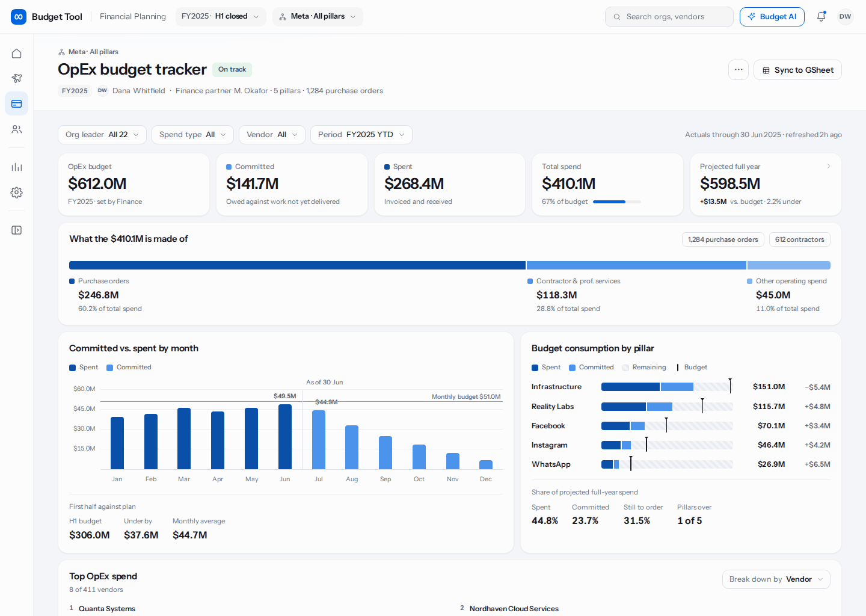Change the Period FY2025 YTD filter
Image resolution: width=866 pixels, height=616 pixels.
tap(361, 135)
